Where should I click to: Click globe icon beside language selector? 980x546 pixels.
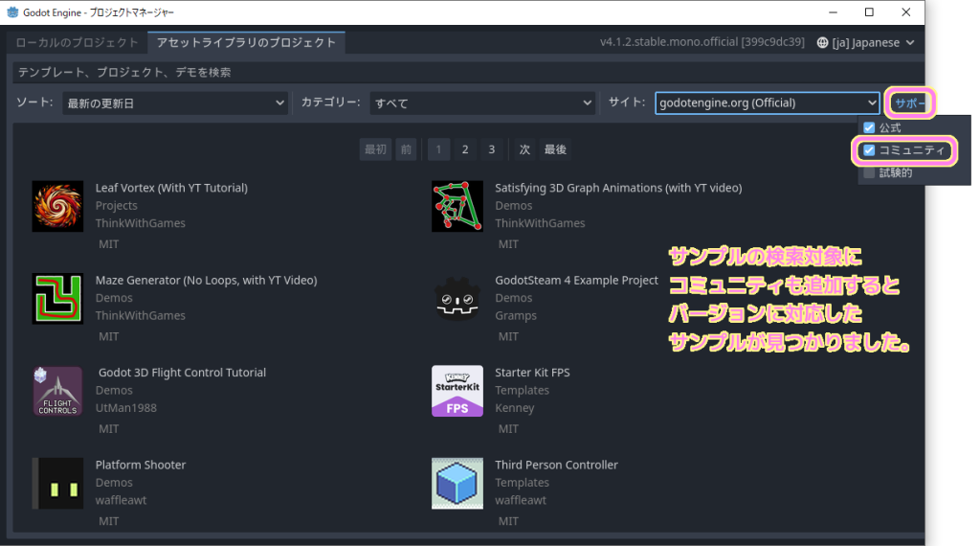coord(822,42)
